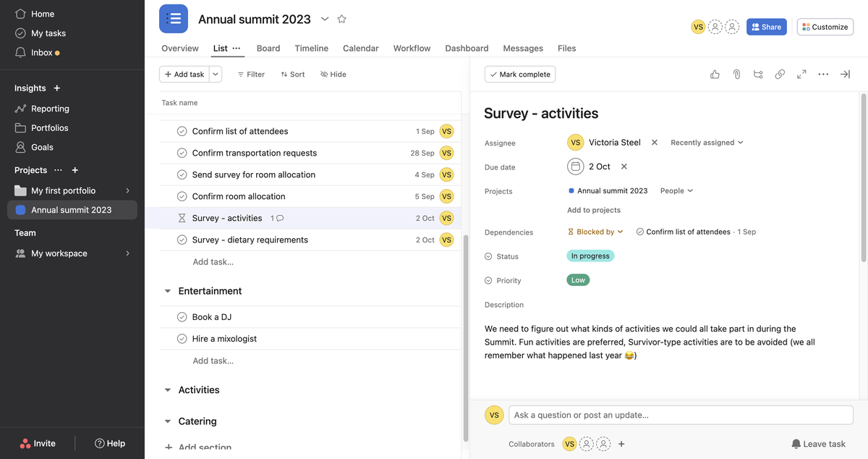The image size is (868, 459).
Task: Attach a file using the paperclip icon
Action: click(736, 74)
